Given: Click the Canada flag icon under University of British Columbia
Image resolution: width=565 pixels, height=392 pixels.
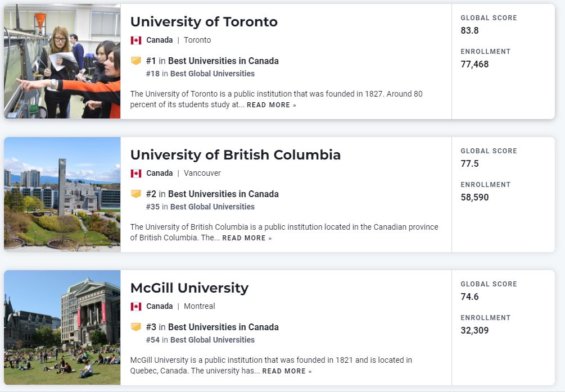Looking at the screenshot, I should point(136,174).
